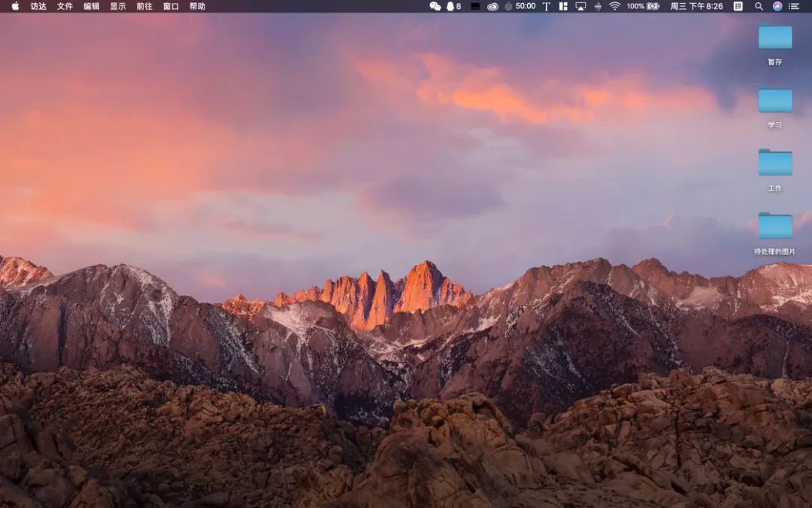
Task: Click the date and time 周三 下午8:26
Action: tap(696, 6)
